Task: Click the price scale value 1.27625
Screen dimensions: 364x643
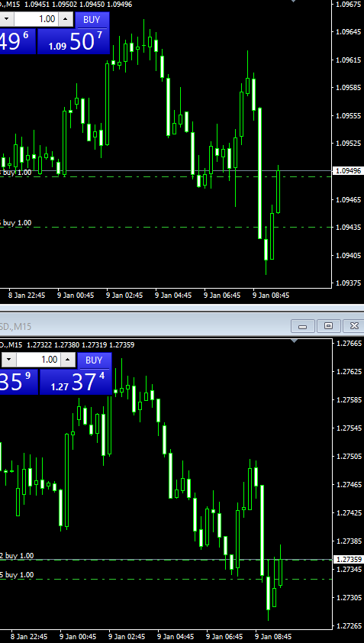Action: [x=348, y=372]
